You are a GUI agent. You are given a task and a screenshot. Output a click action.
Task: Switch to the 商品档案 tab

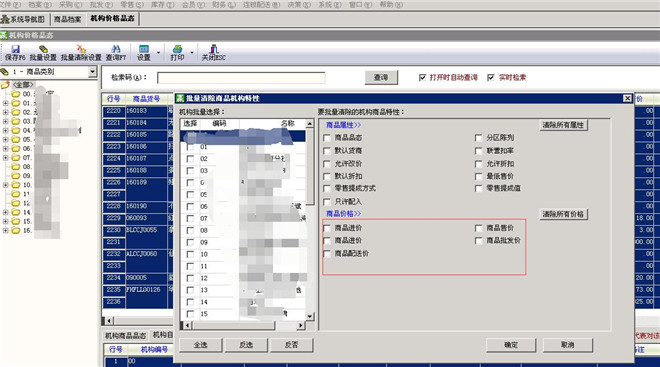click(67, 19)
